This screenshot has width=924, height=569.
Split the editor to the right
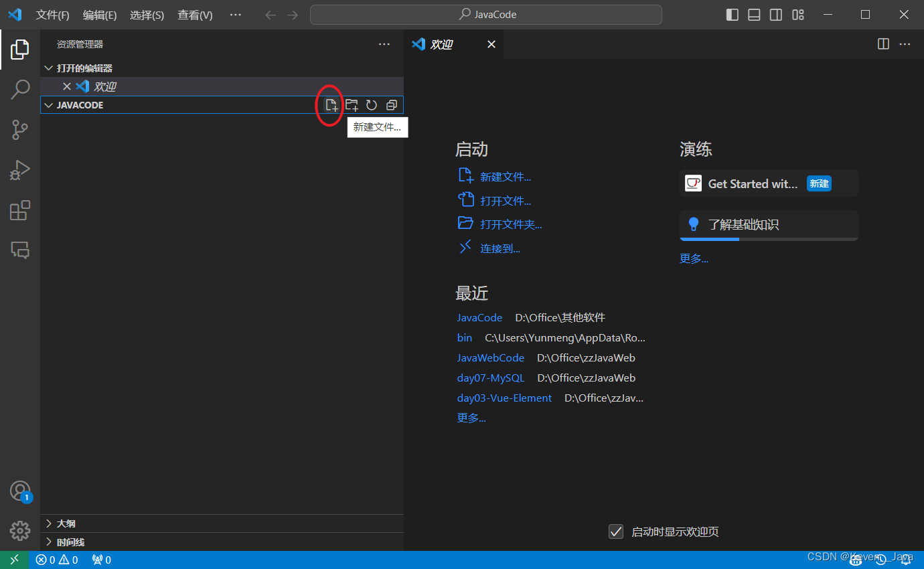click(x=884, y=44)
